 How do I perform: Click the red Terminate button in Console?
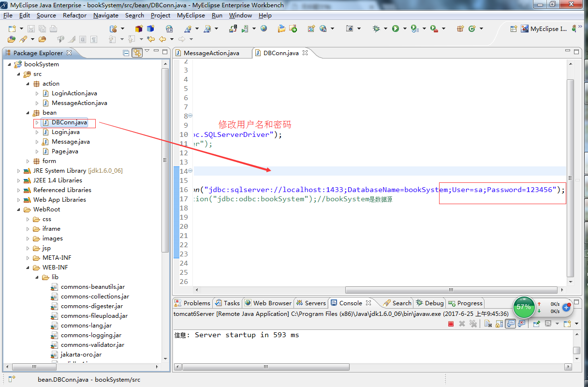click(451, 324)
